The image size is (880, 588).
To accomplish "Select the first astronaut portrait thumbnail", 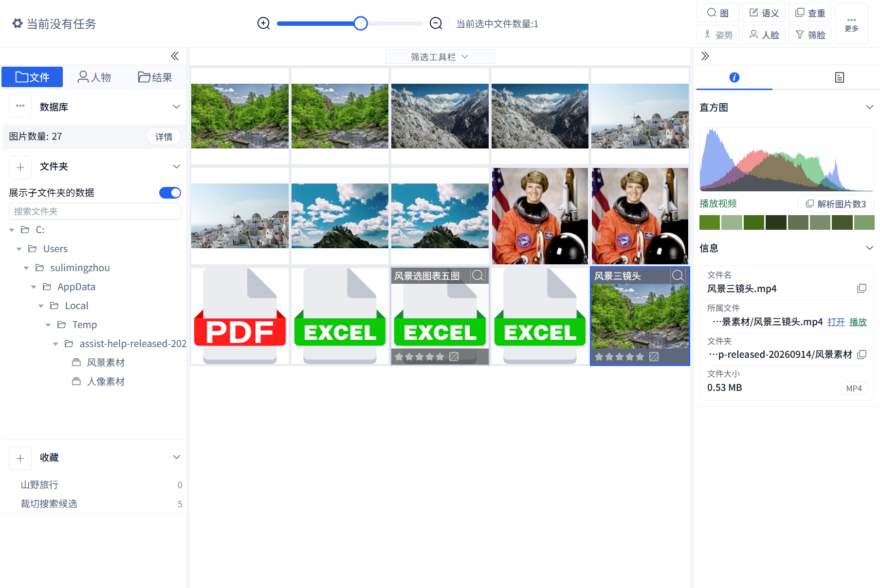I will pyautogui.click(x=540, y=216).
